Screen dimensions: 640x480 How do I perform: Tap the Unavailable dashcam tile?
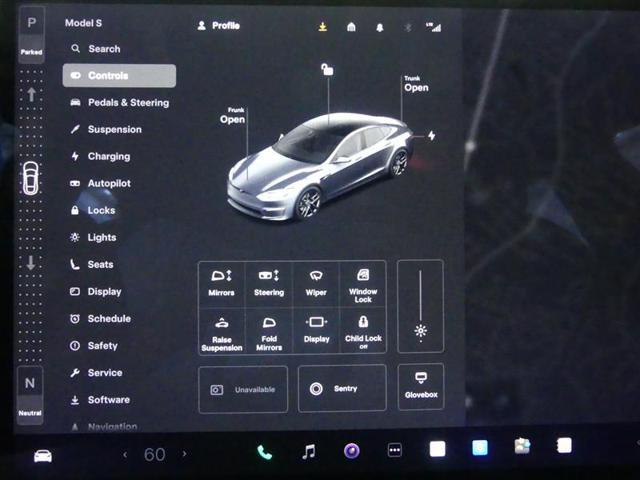[243, 390]
